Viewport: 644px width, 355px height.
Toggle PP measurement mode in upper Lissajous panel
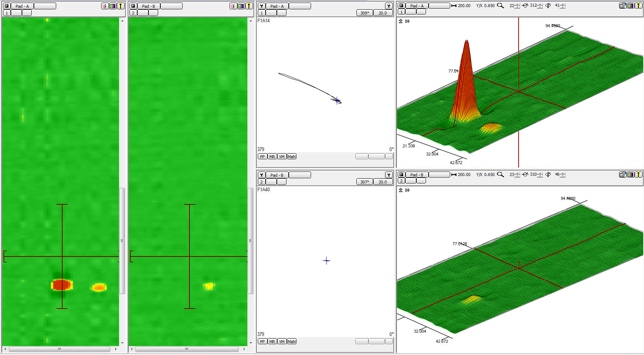click(262, 157)
